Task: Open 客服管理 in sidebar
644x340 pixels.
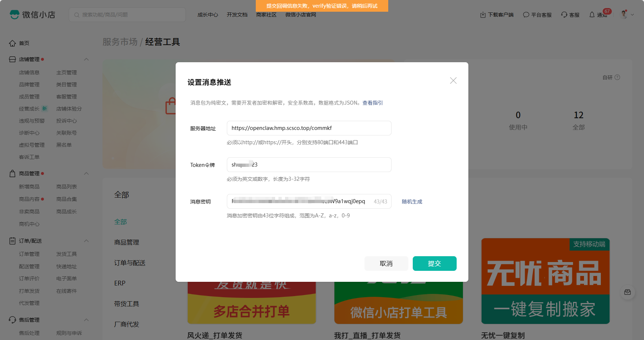Action: coord(67,97)
